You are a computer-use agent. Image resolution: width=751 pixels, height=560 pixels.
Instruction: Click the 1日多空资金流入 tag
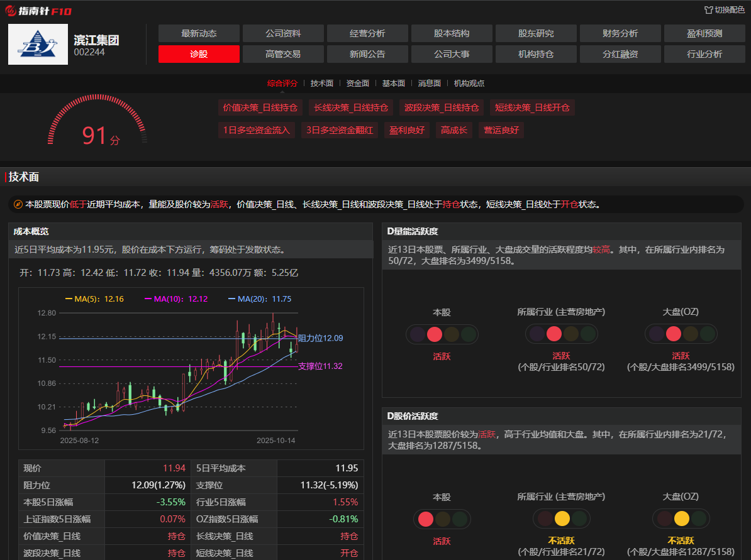[256, 130]
